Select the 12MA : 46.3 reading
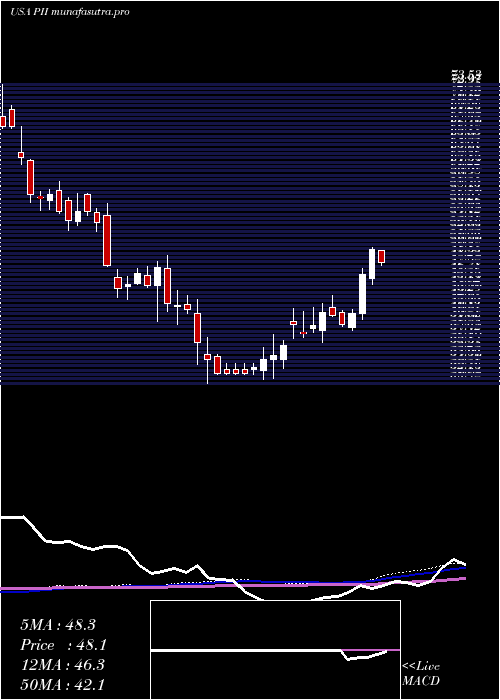This screenshot has width=500, height=700. [x=62, y=665]
